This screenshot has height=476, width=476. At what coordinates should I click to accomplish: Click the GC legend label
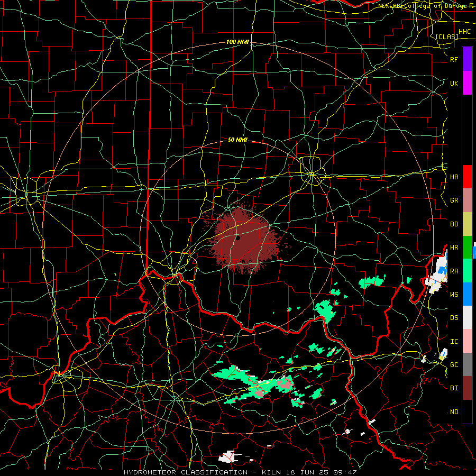(454, 364)
